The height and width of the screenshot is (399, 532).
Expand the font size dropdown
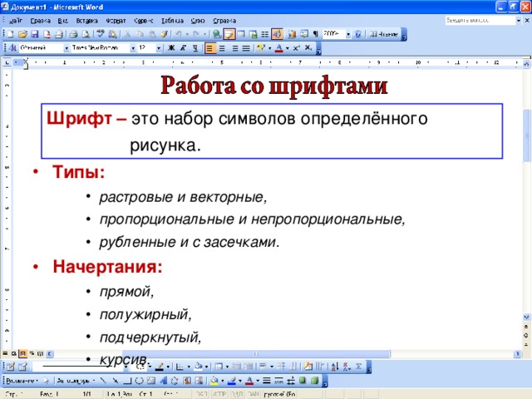158,48
